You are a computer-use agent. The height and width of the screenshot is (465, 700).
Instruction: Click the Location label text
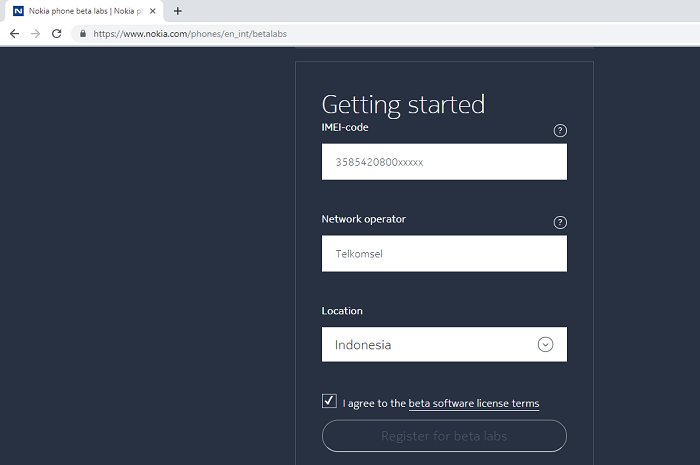point(342,311)
